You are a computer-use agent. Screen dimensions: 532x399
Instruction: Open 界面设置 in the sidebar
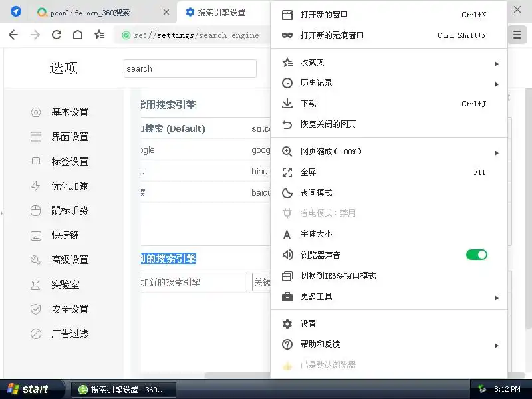point(70,137)
